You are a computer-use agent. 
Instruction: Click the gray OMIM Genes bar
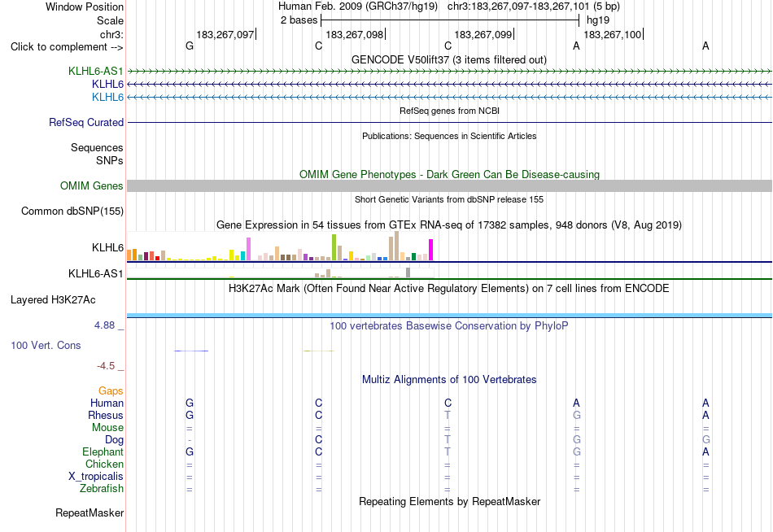click(x=449, y=186)
